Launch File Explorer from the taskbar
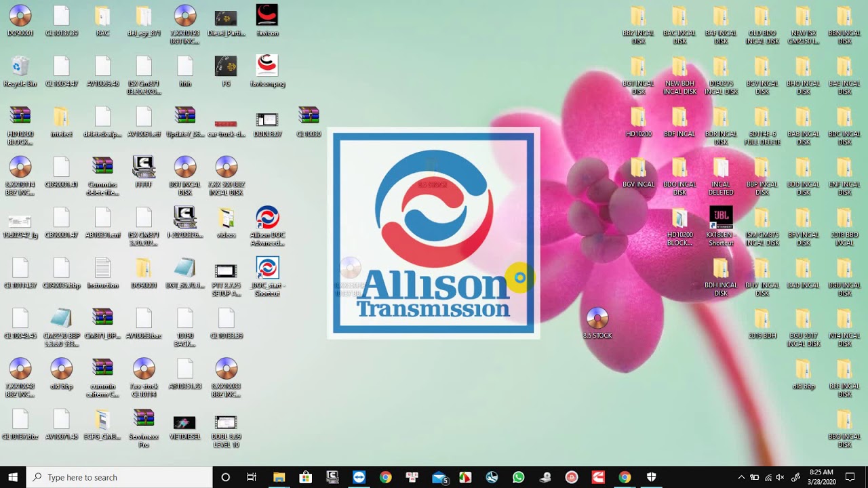868x488 pixels. (x=279, y=477)
